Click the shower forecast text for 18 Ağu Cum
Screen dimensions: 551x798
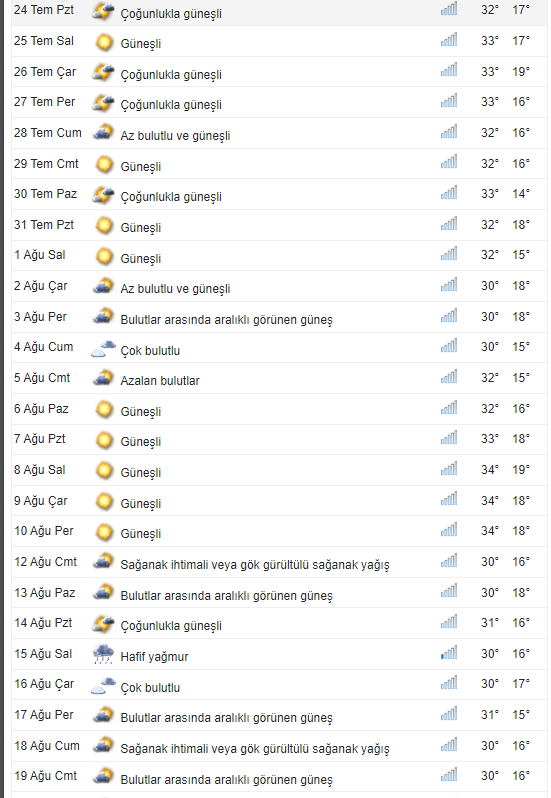pos(255,749)
